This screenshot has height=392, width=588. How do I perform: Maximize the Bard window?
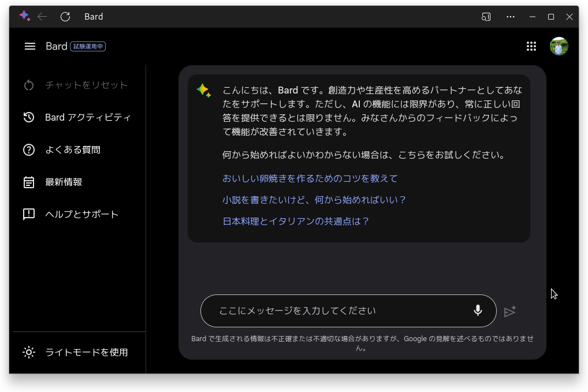551,17
